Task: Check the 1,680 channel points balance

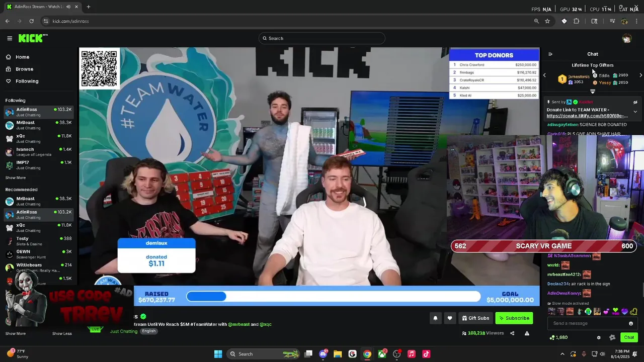Action: (x=559, y=337)
